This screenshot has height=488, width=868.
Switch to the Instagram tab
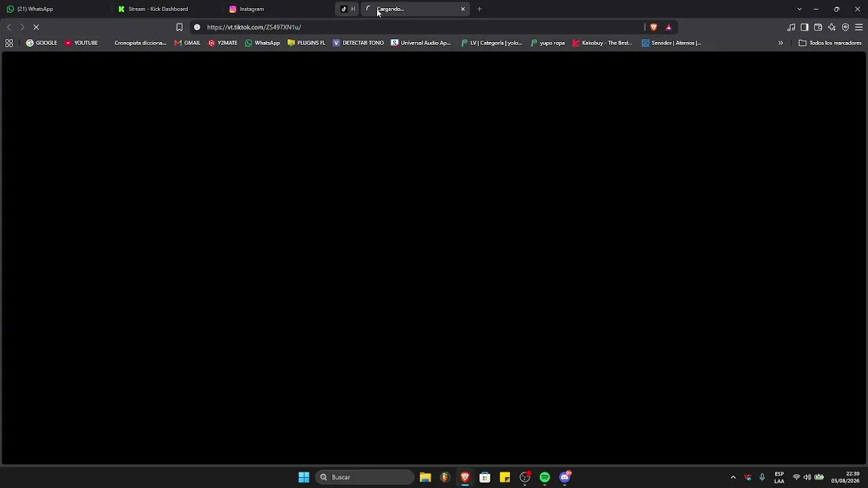click(x=278, y=9)
